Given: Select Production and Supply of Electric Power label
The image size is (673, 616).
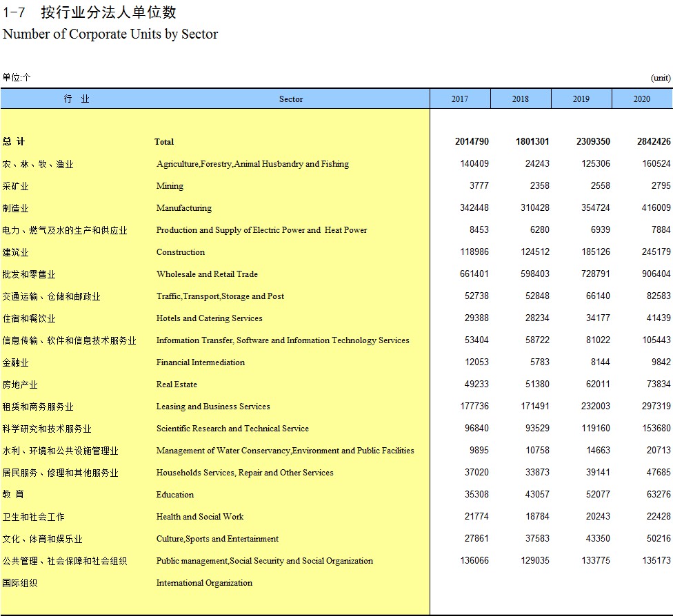Looking at the screenshot, I should click(x=261, y=230).
